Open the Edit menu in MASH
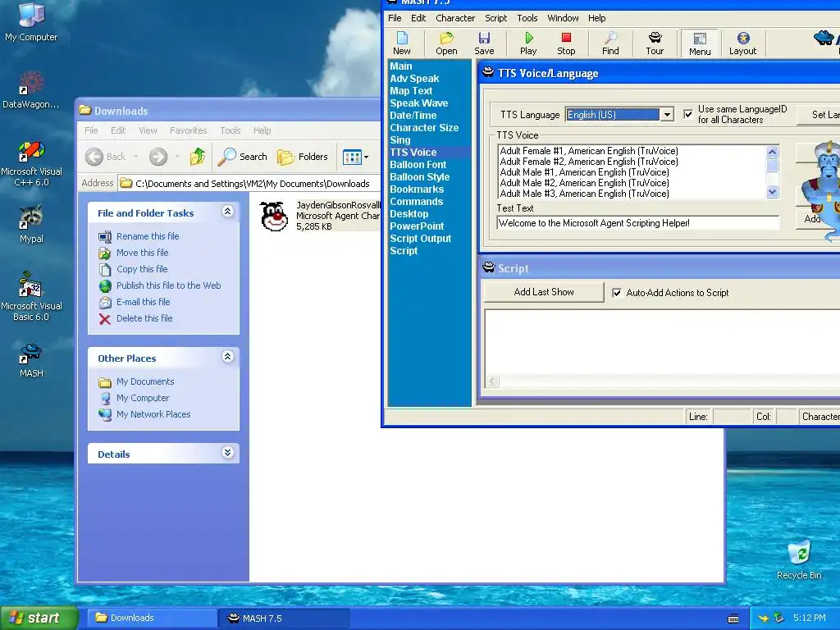Screen dimensions: 840x630 pyautogui.click(x=418, y=18)
